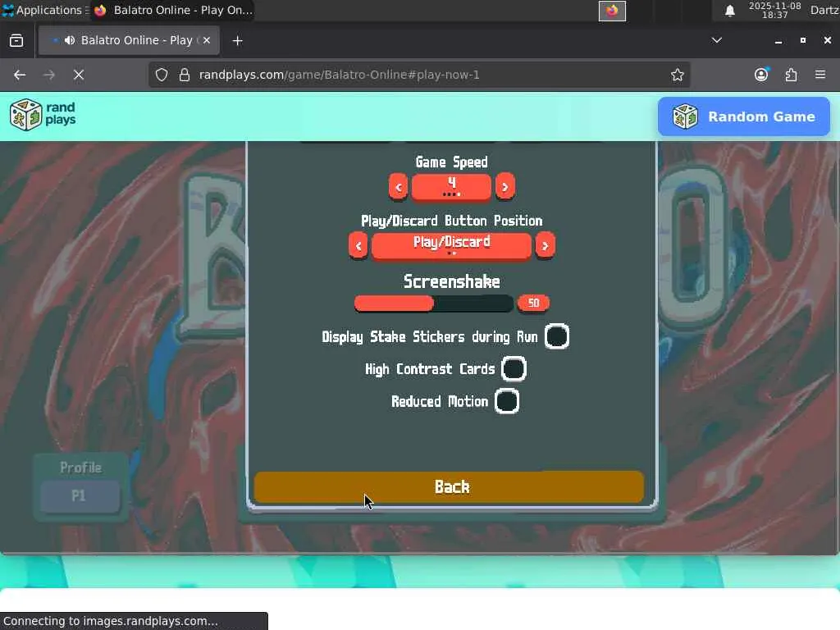The height and width of the screenshot is (630, 840).
Task: Enable Display Stake Stickers during Run
Action: 557,337
